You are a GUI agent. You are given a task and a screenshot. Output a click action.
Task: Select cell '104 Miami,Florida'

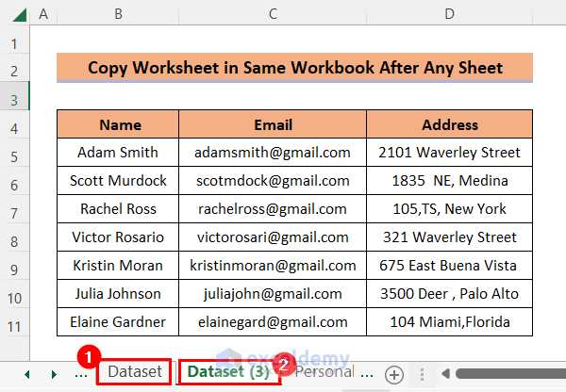[x=449, y=322]
